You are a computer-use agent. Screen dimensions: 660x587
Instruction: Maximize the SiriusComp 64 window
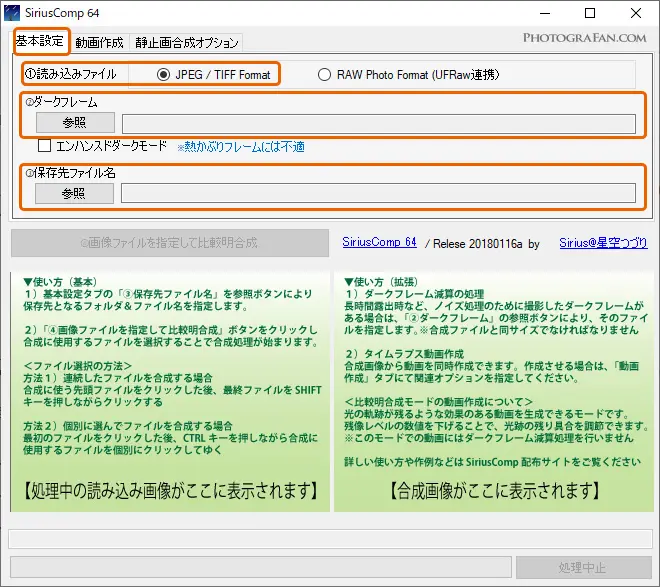click(590, 13)
